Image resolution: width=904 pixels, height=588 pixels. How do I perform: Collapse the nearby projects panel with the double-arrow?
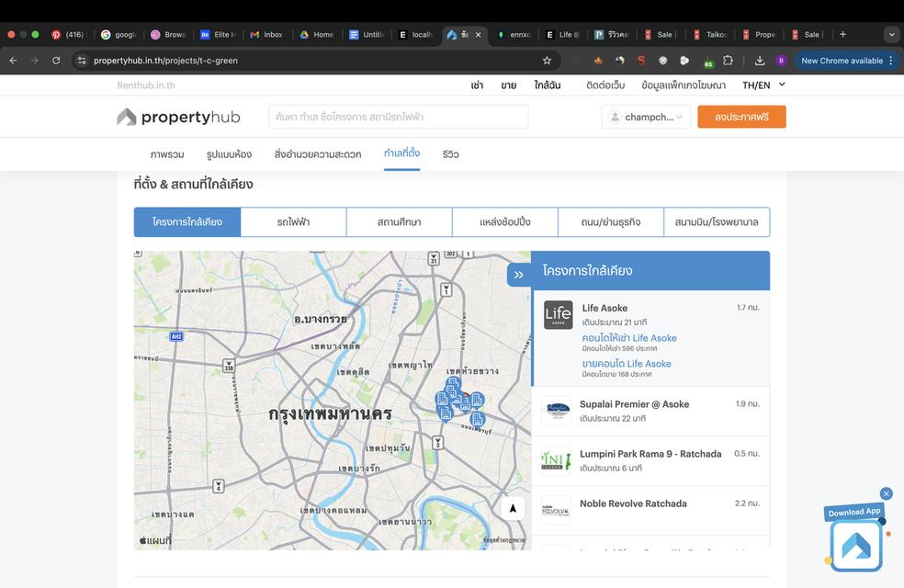[x=518, y=275]
